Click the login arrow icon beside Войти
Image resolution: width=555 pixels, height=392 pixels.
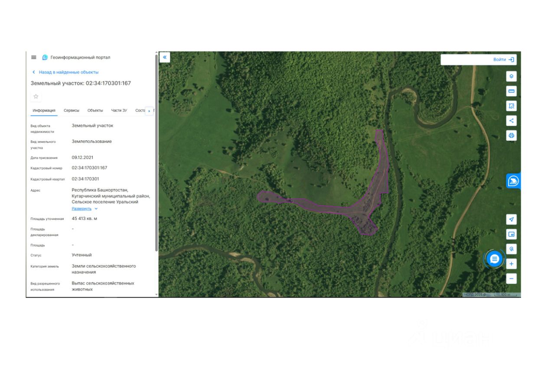pos(511,59)
